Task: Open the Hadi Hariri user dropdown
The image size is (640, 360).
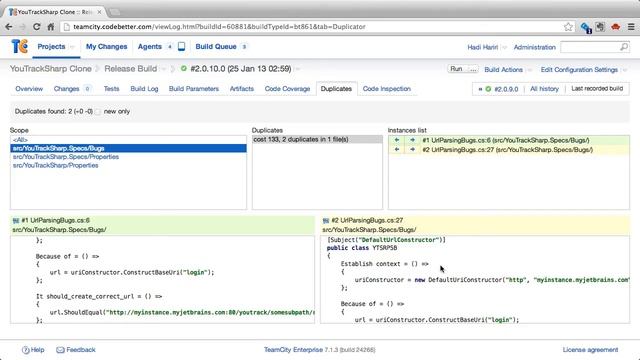Action: tap(504, 47)
